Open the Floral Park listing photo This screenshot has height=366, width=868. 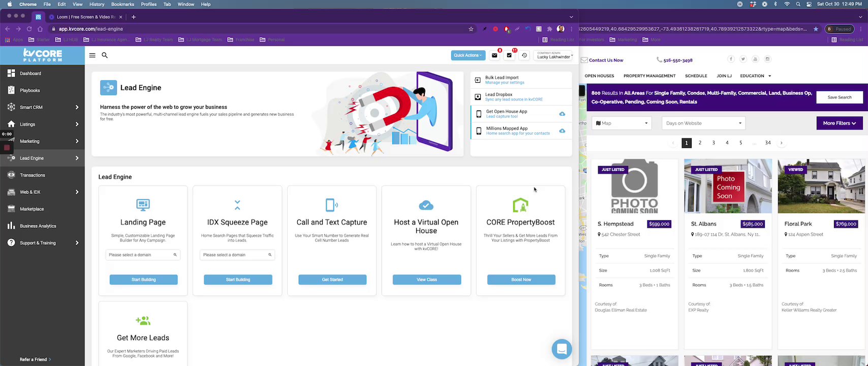(x=821, y=186)
